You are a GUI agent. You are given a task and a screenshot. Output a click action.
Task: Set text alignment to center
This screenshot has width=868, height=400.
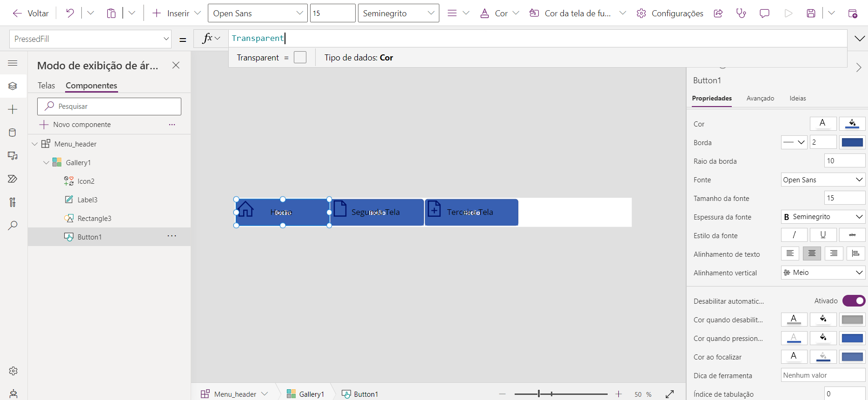pos(812,253)
